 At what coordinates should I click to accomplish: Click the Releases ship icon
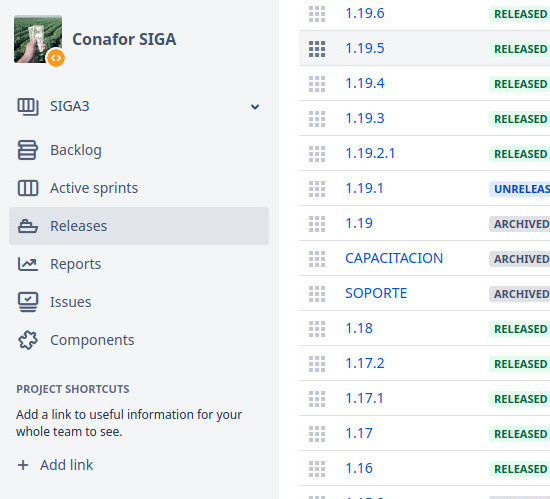pyautogui.click(x=28, y=226)
